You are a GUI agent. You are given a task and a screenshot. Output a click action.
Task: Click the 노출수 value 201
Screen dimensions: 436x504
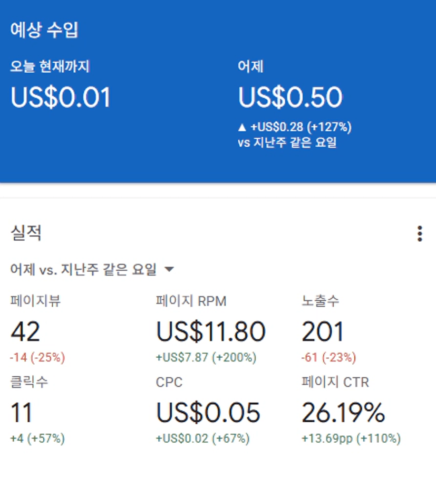point(323,331)
